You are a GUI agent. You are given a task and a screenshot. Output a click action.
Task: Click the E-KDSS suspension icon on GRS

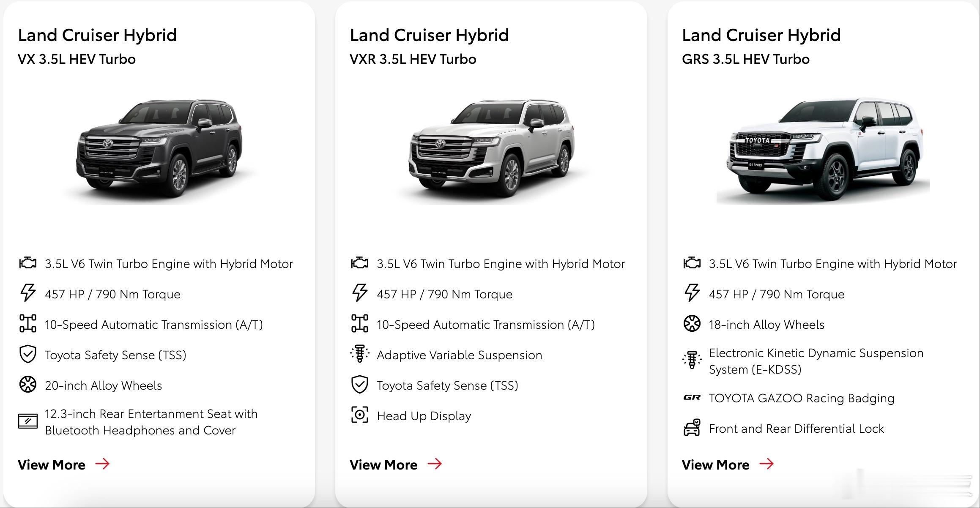[692, 361]
